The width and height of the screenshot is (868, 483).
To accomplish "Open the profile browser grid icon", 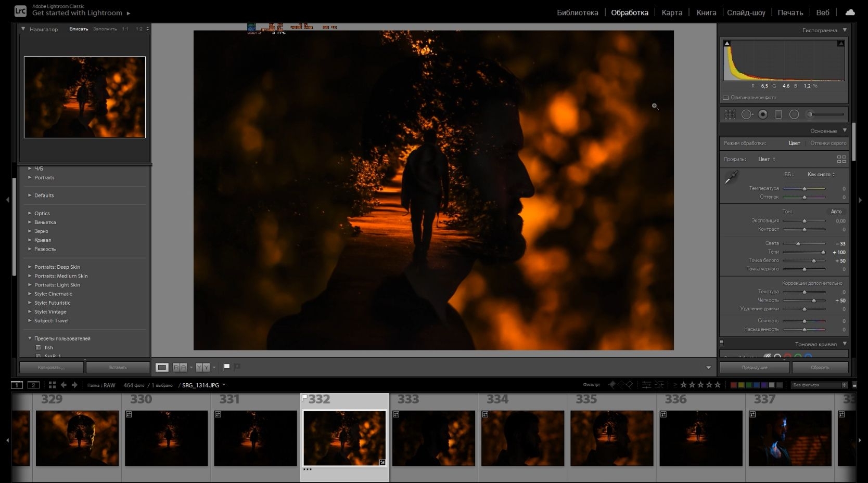I will 841,159.
